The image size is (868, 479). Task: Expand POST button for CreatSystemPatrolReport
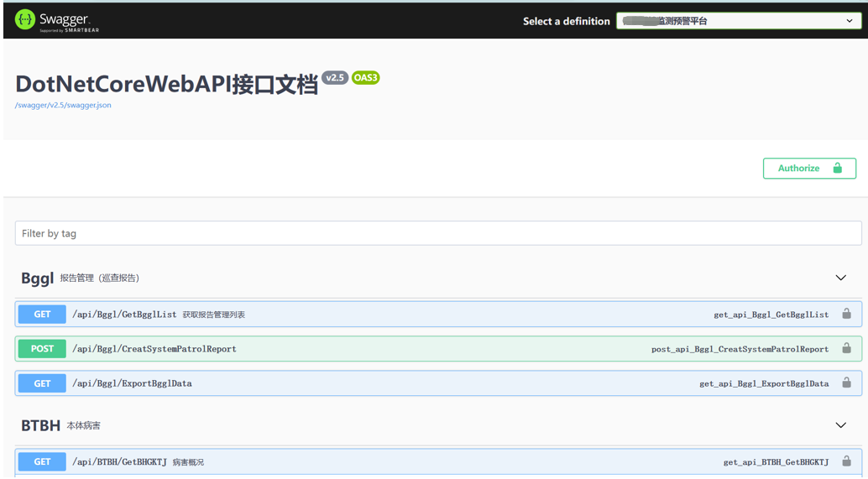click(42, 348)
